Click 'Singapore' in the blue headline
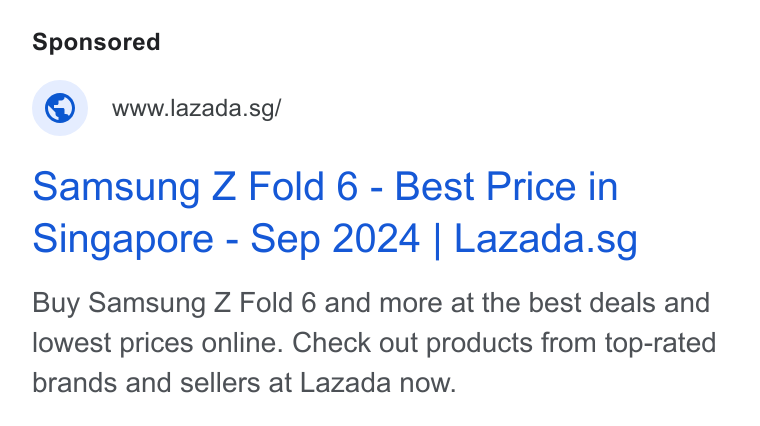Image resolution: width=760 pixels, height=426 pixels. (x=123, y=239)
